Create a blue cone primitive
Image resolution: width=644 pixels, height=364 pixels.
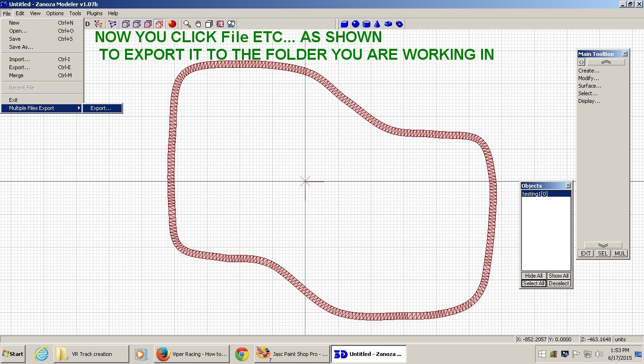(x=377, y=24)
